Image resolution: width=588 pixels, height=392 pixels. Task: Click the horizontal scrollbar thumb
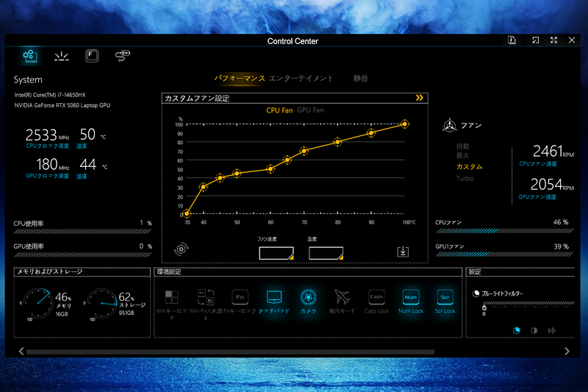(230, 352)
